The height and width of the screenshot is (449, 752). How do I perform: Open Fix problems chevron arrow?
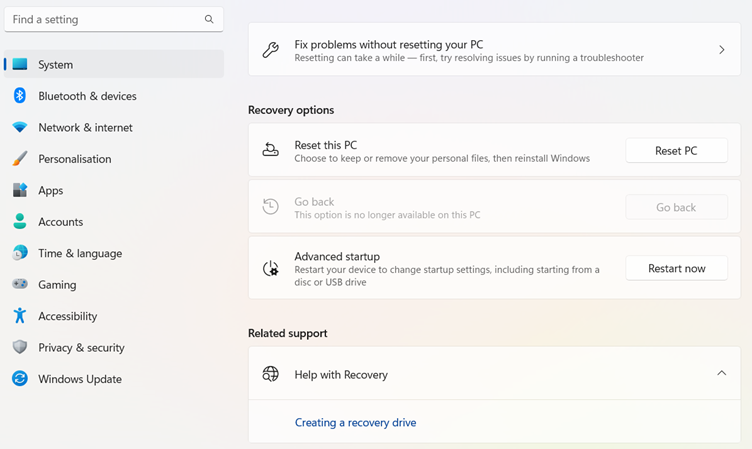pyautogui.click(x=722, y=49)
